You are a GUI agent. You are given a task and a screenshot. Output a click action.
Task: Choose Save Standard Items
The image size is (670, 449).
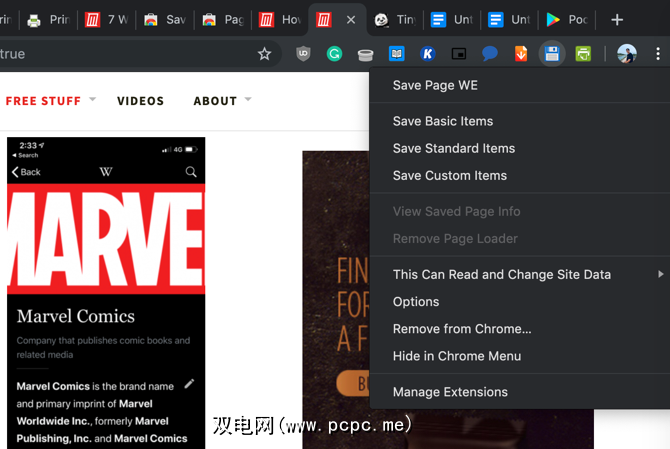coord(520,148)
